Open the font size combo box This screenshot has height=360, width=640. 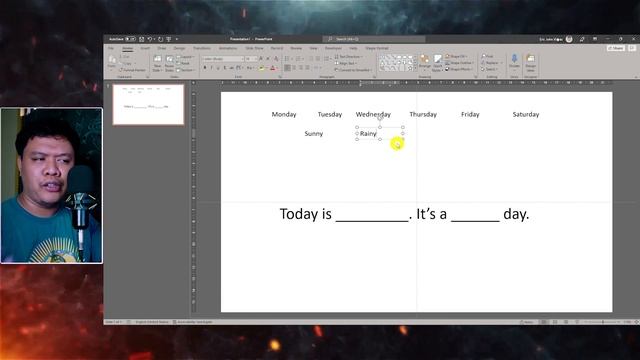[x=251, y=59]
